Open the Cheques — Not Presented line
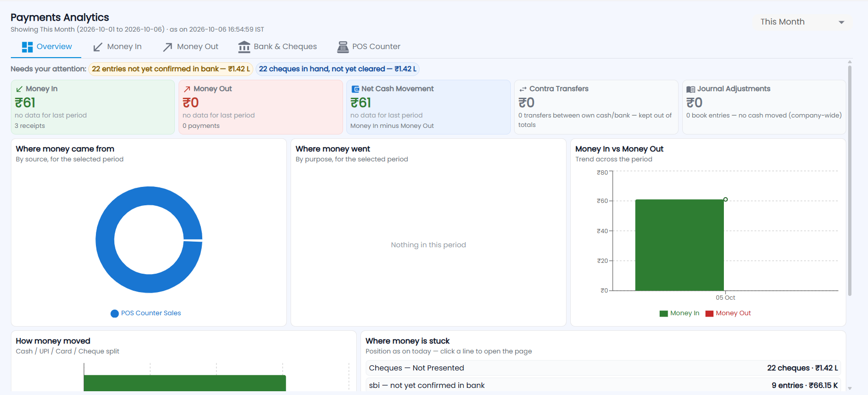 [603, 368]
